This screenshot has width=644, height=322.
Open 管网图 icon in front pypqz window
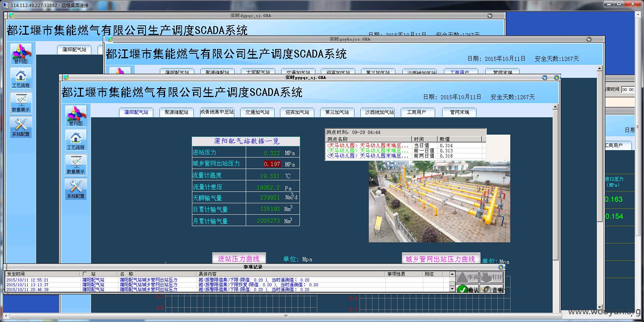(x=76, y=115)
